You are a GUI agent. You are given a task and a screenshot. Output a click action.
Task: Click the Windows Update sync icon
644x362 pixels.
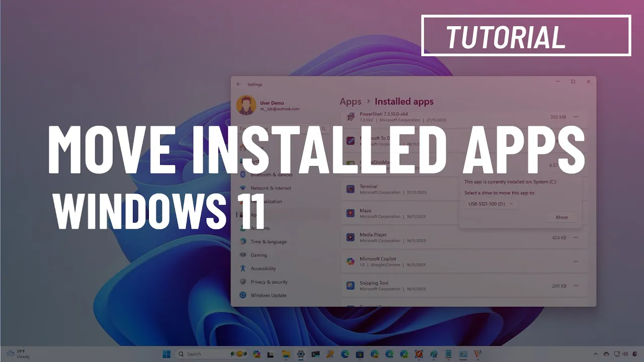(x=243, y=295)
